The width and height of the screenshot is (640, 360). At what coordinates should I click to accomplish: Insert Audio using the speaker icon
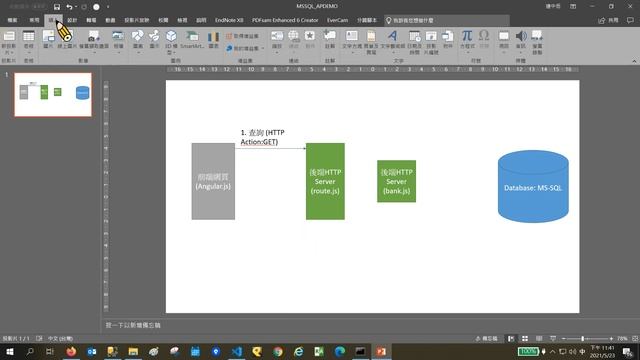pyautogui.click(x=521, y=36)
